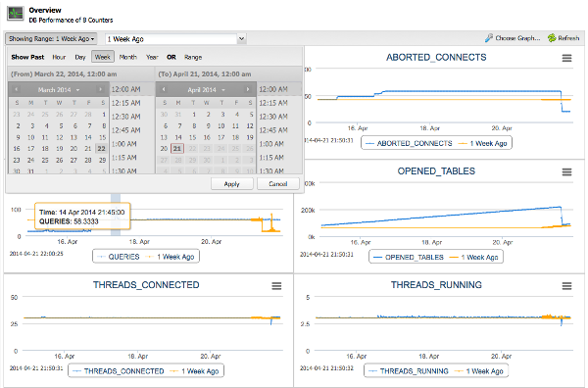Go to next month in April 2014 calendar

pos(248,89)
